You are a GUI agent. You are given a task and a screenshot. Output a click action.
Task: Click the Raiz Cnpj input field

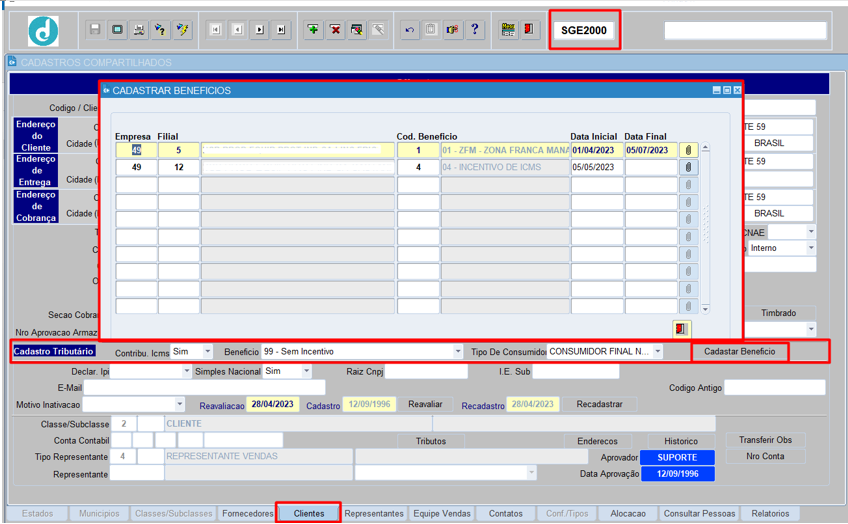[426, 372]
